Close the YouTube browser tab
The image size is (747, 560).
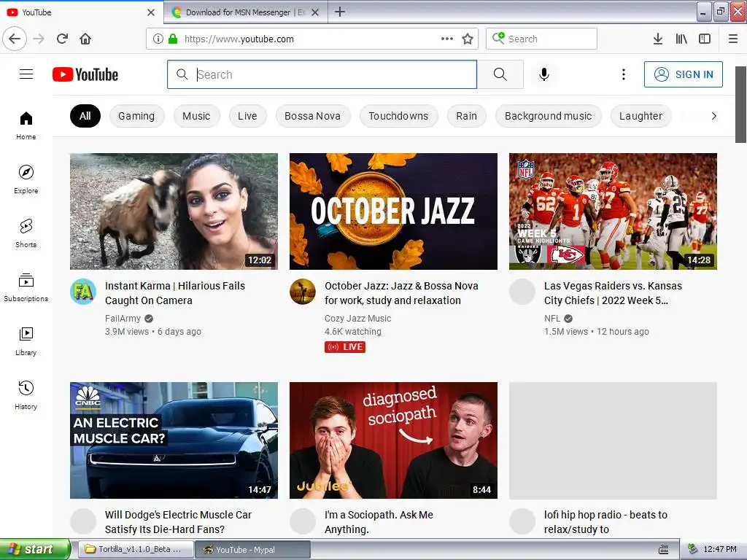click(151, 12)
